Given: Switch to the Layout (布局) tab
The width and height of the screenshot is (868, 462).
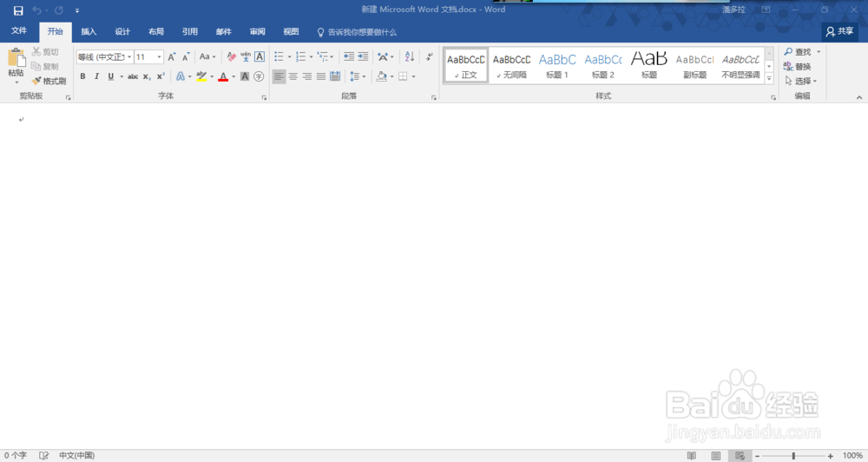Looking at the screenshot, I should [156, 31].
